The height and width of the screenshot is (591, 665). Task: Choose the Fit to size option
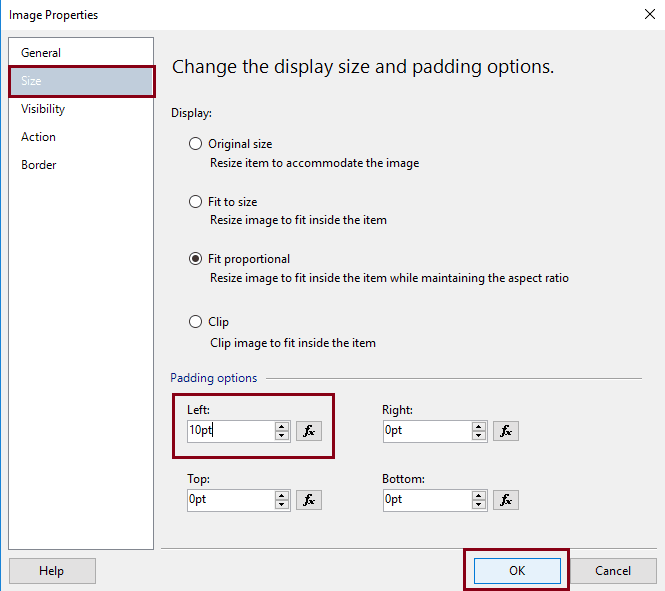tap(196, 202)
